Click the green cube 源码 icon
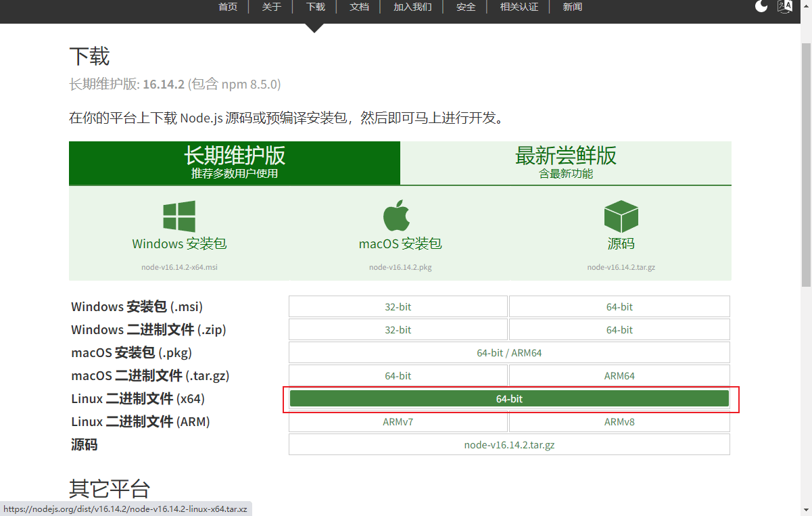 [x=621, y=215]
